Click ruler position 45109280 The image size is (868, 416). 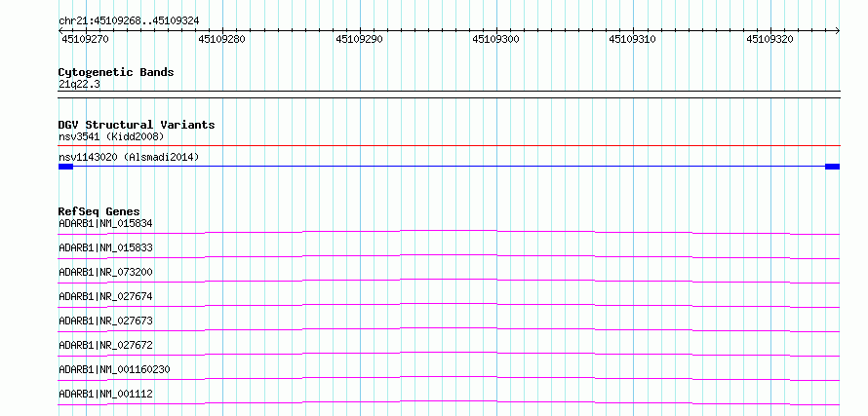point(221,39)
